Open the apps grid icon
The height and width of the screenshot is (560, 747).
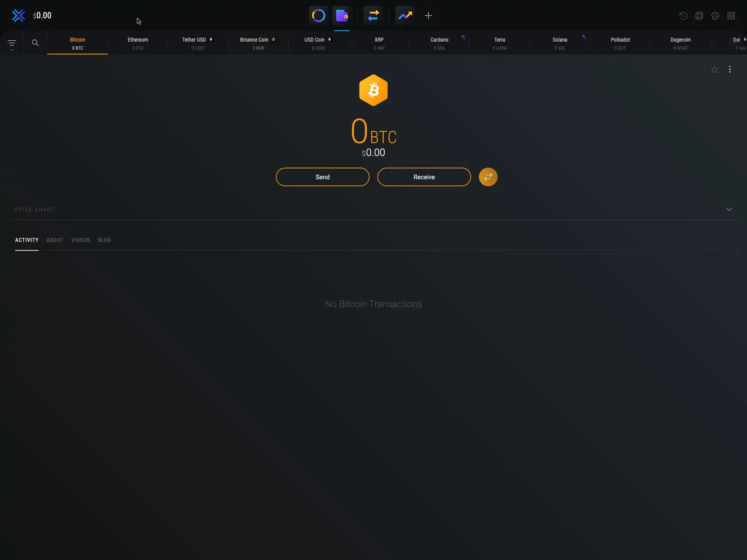point(731,16)
